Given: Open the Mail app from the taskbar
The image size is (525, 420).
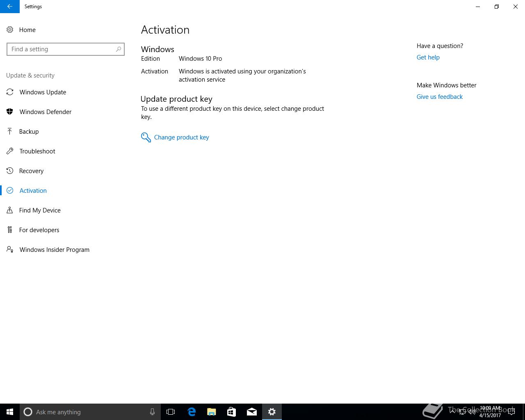Looking at the screenshot, I should coord(252,412).
